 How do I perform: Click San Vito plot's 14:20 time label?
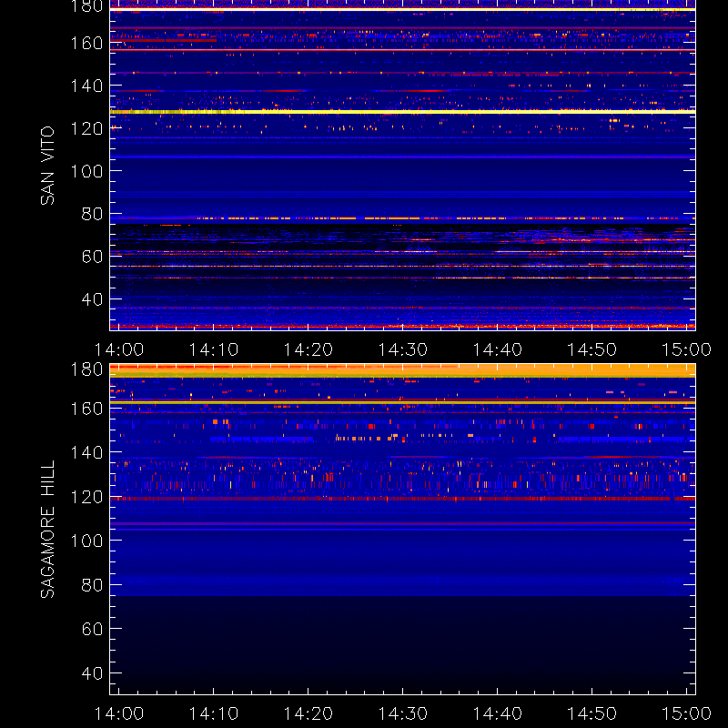pos(308,349)
